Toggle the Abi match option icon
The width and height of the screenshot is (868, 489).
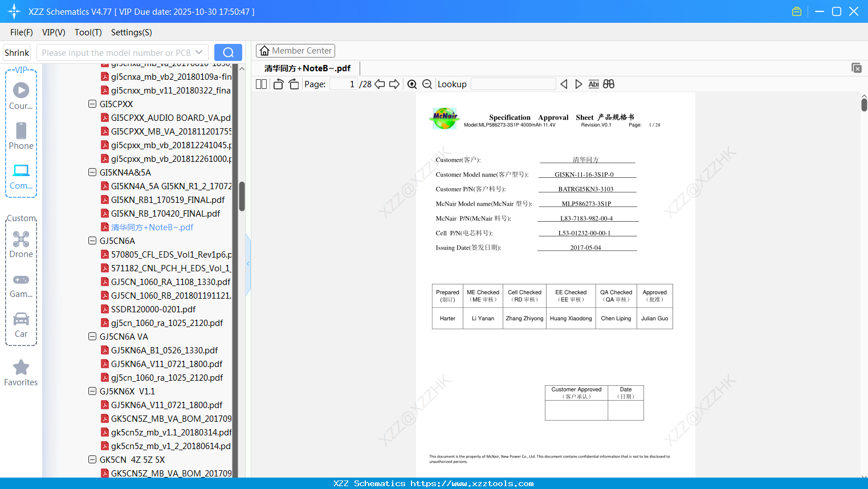593,84
